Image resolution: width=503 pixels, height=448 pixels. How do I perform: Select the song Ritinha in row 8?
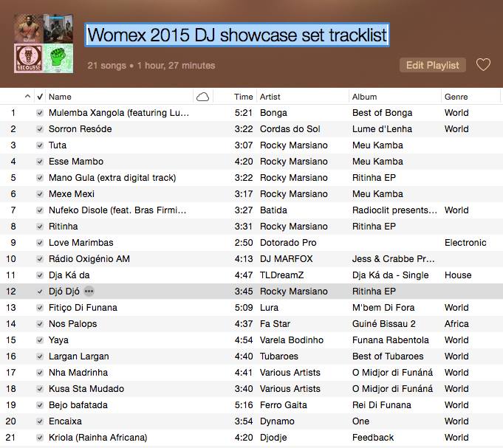click(64, 227)
